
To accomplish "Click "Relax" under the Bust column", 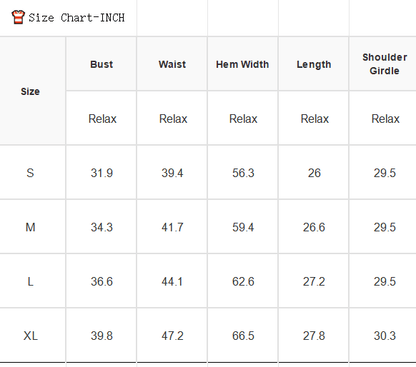I will click(102, 119).
